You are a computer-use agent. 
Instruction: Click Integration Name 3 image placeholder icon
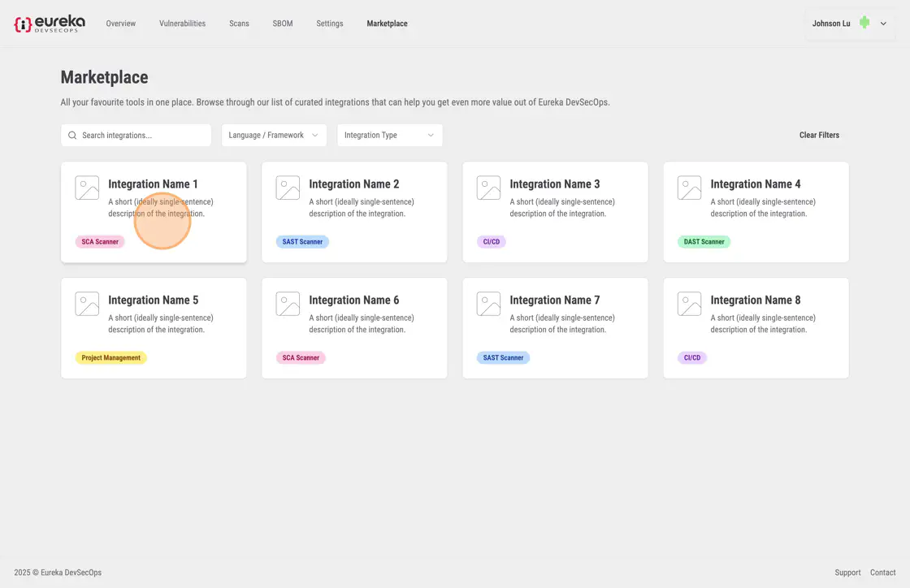pyautogui.click(x=488, y=188)
